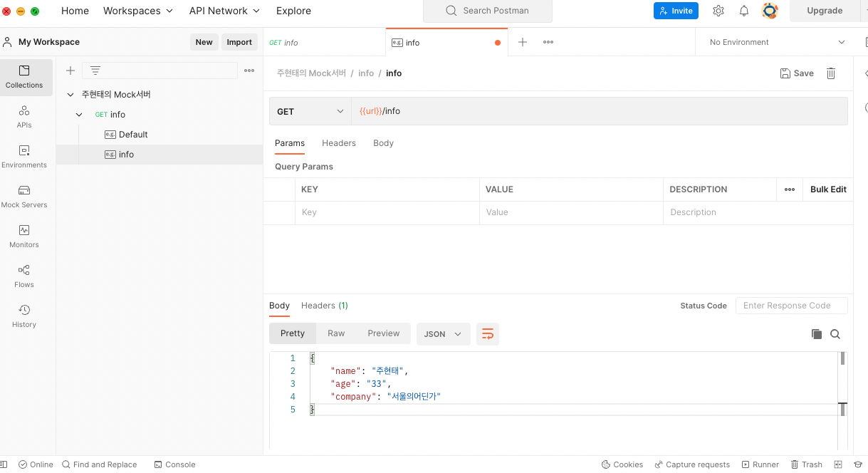Open the Monitors sidebar panel
This screenshot has width=868, height=473.
click(24, 236)
